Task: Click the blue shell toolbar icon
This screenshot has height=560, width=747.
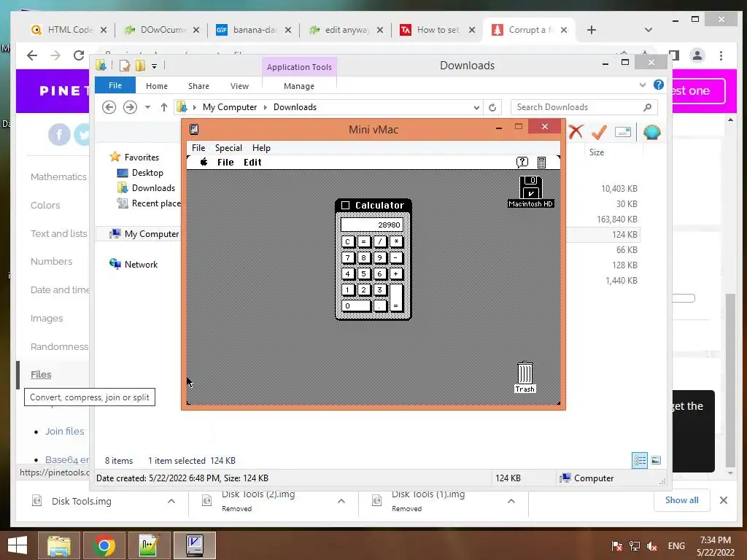Action: pyautogui.click(x=651, y=132)
